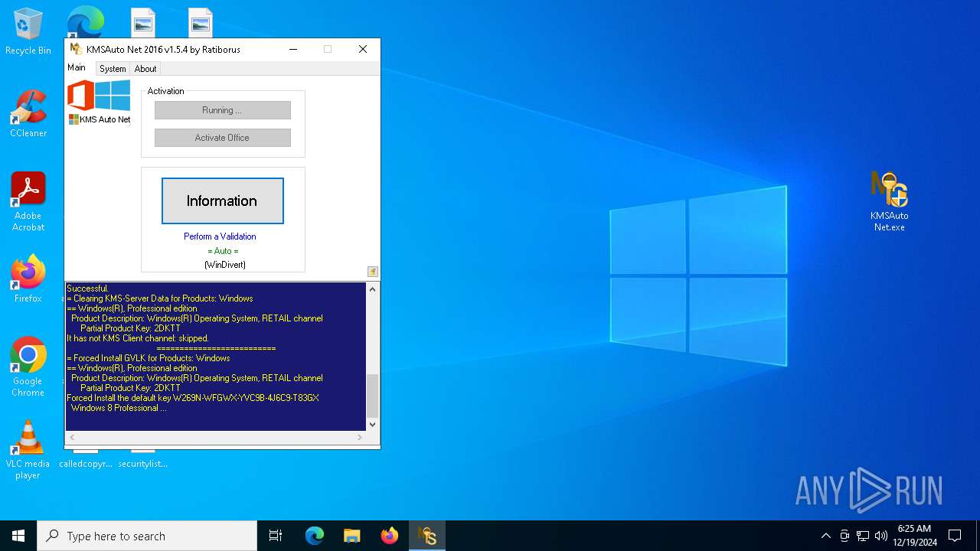The height and width of the screenshot is (551, 980).
Task: Click the Type here to search box
Action: pos(147,536)
